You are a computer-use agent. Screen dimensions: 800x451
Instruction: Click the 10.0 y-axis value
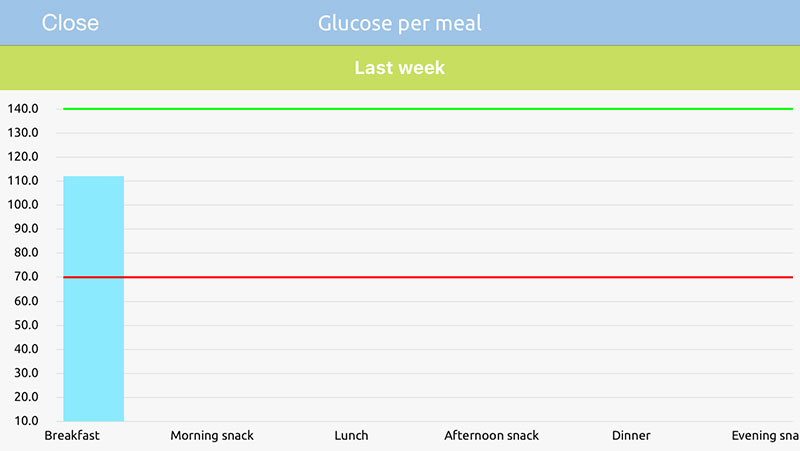tap(24, 421)
